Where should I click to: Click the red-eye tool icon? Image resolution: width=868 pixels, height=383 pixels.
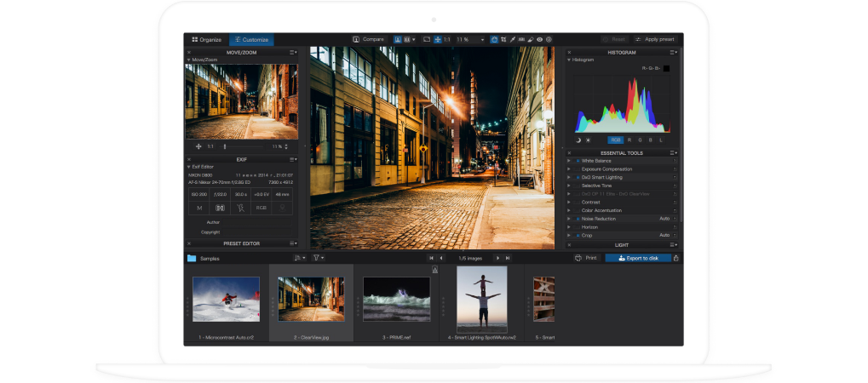539,39
